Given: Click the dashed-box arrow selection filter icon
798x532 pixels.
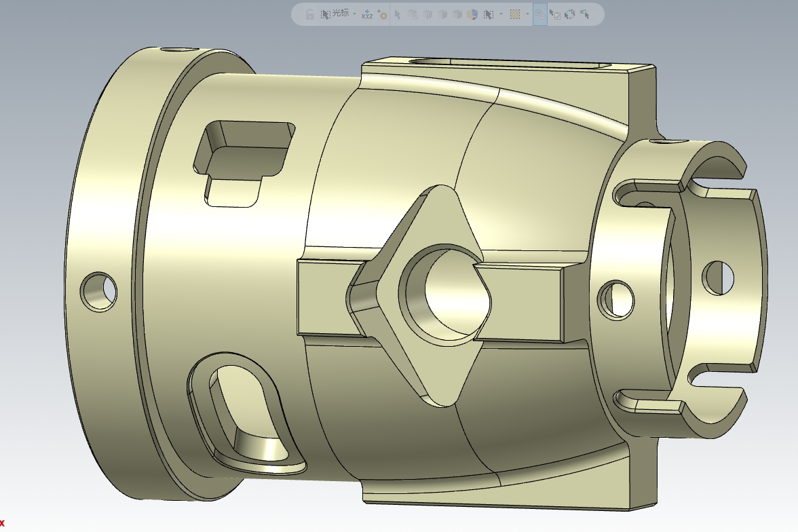Looking at the screenshot, I should point(489,14).
